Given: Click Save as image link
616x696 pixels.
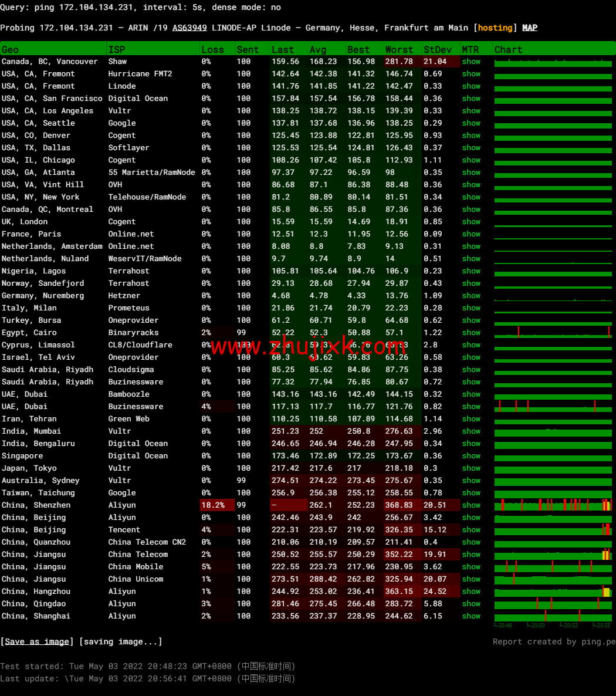Looking at the screenshot, I should tap(37, 641).
